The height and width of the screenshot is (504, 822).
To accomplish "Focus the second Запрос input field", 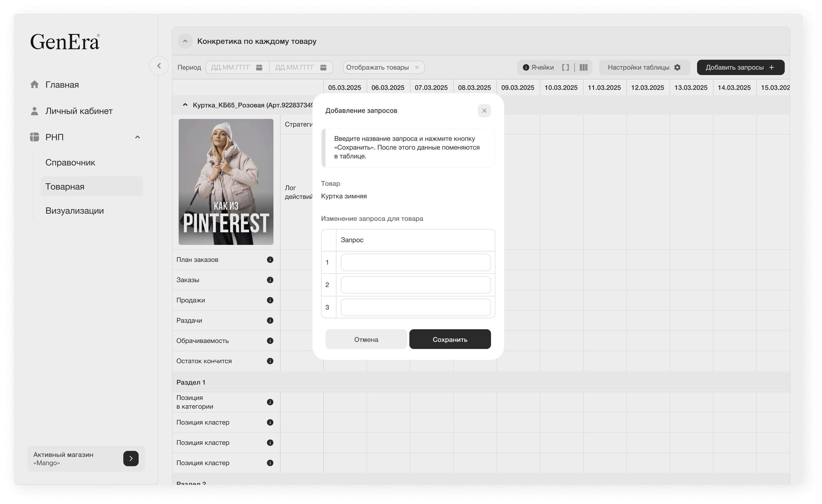I will click(x=416, y=285).
